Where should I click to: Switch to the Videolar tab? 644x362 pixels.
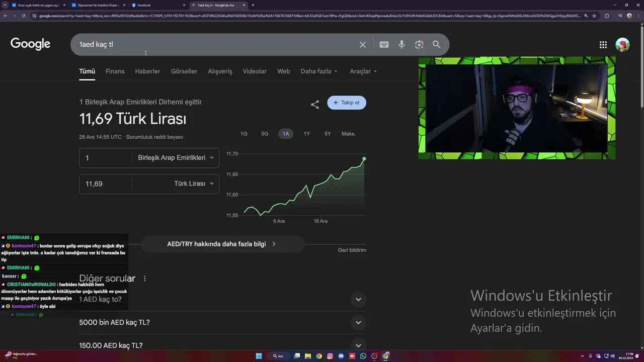tap(255, 71)
